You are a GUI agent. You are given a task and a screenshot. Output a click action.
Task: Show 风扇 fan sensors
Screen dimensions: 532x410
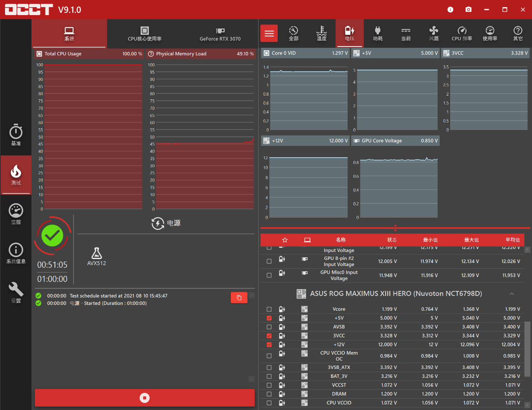[x=433, y=33]
